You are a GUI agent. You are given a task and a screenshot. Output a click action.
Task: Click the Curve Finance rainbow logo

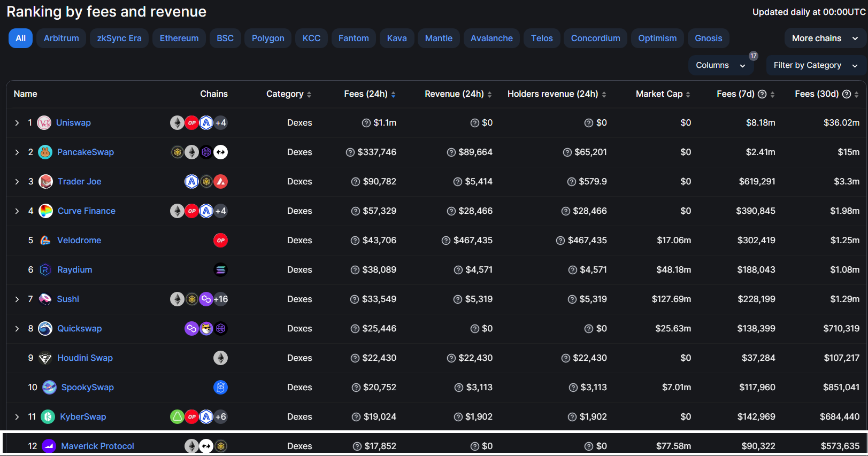(x=46, y=211)
